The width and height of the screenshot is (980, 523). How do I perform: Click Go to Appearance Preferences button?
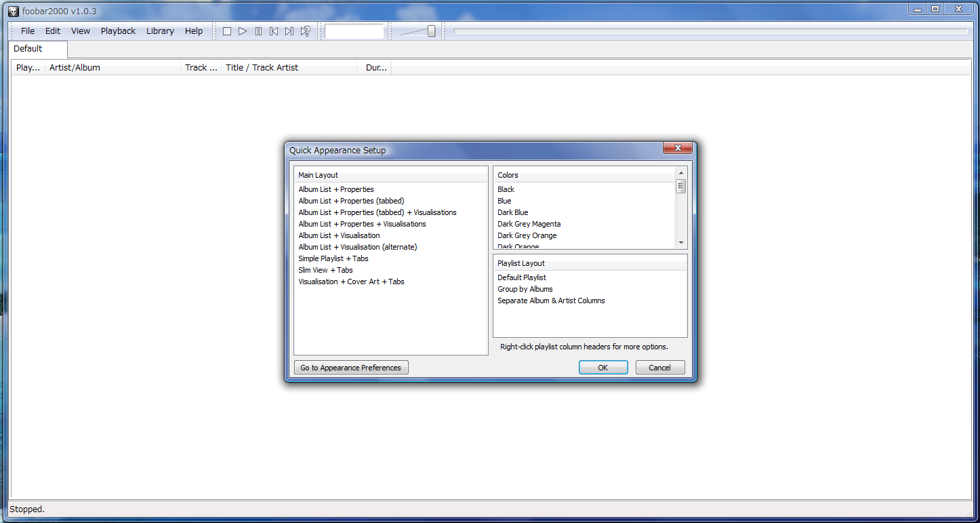351,368
